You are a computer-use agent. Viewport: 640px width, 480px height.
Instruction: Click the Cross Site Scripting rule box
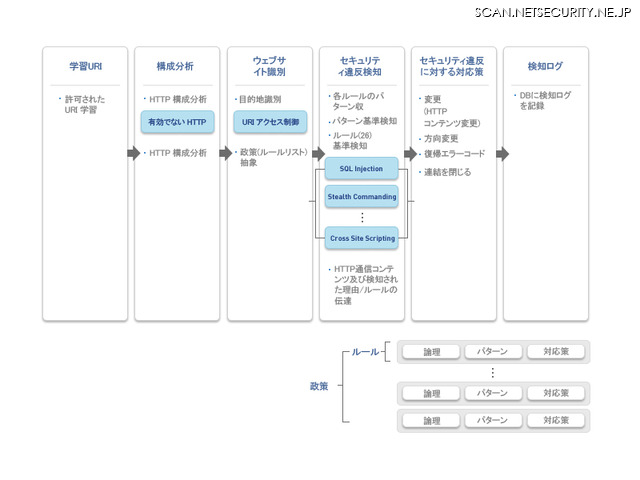coord(361,238)
